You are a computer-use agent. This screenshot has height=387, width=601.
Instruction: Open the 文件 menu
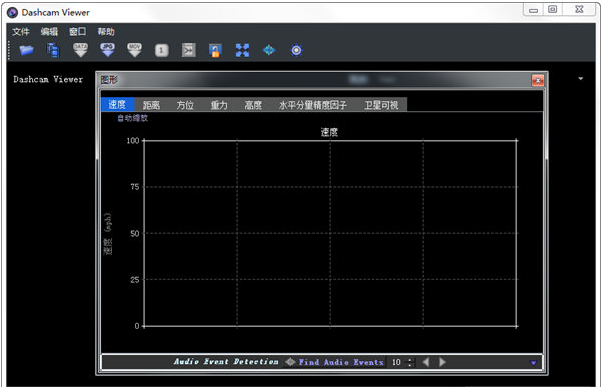tap(21, 31)
